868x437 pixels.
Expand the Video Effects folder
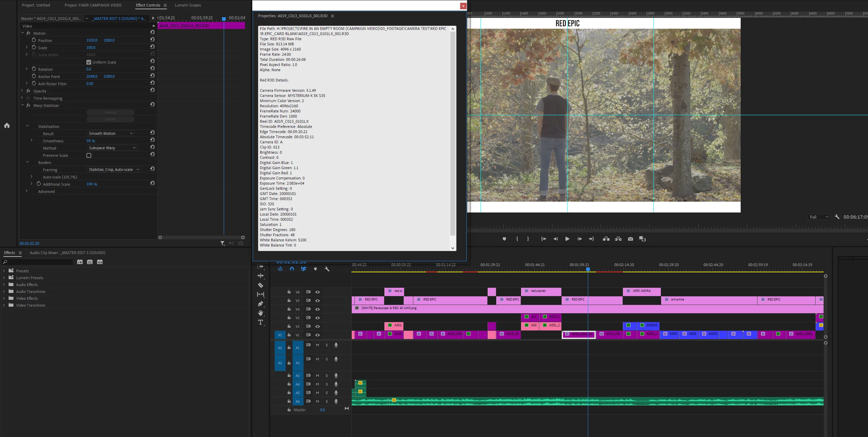coord(4,298)
